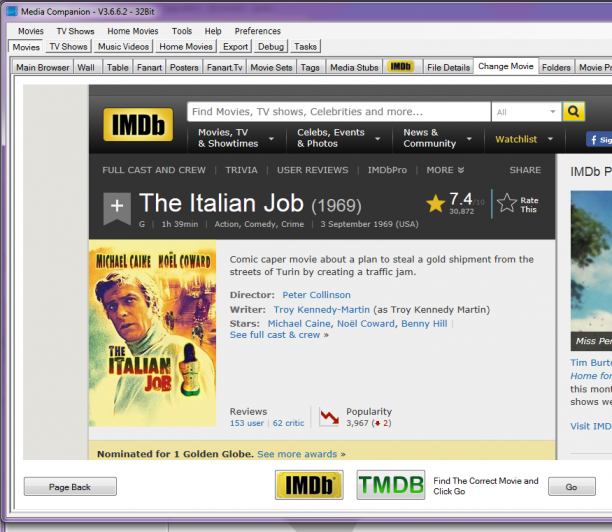Click the Page Back button
The height and width of the screenshot is (532, 612).
70,487
